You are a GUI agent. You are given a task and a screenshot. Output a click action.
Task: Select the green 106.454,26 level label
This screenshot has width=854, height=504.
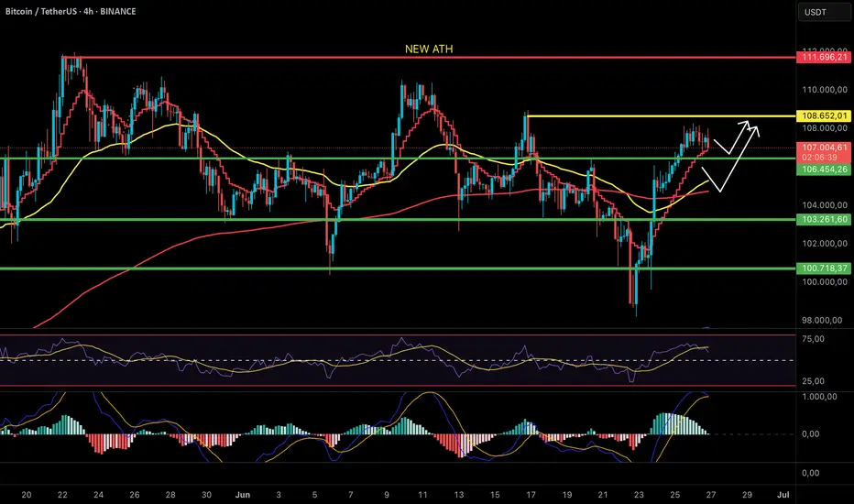coord(824,170)
